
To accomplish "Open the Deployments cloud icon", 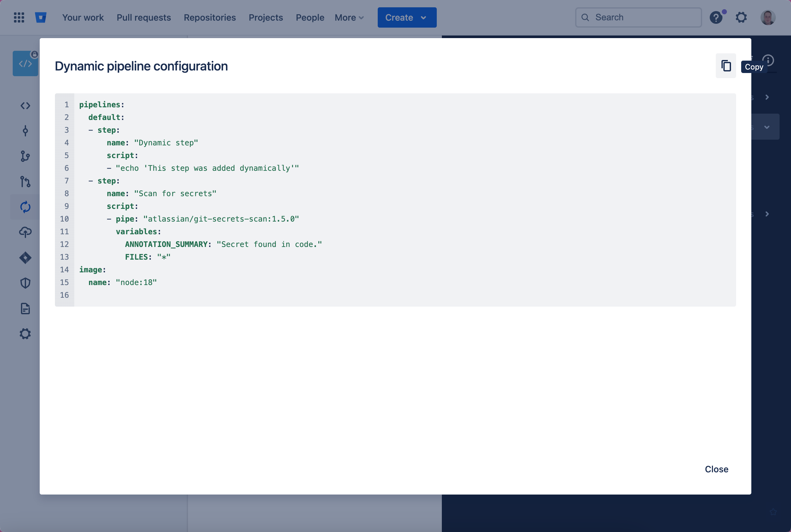I will pos(25,232).
